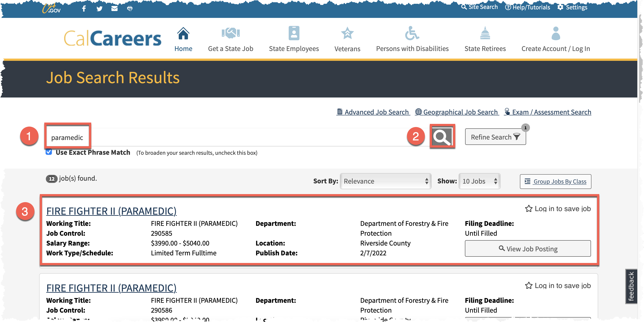Click the email envelope icon

[x=114, y=8]
